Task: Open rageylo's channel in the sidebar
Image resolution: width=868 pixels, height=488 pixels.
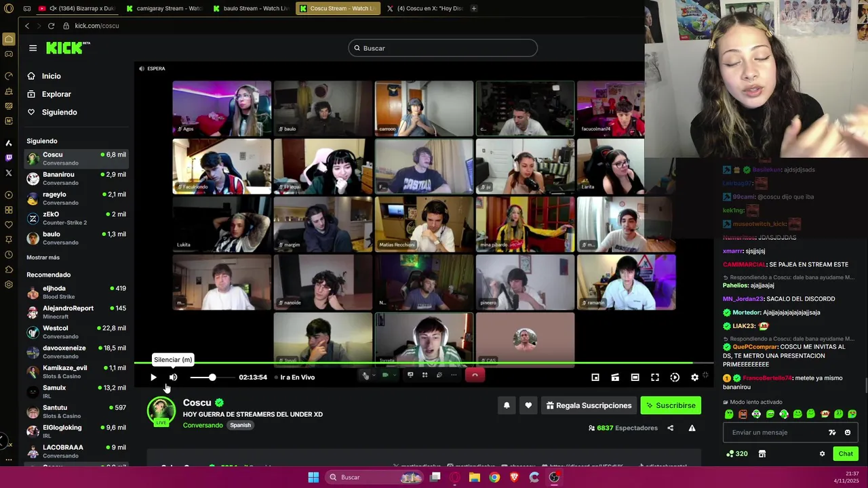Action: pyautogui.click(x=76, y=198)
